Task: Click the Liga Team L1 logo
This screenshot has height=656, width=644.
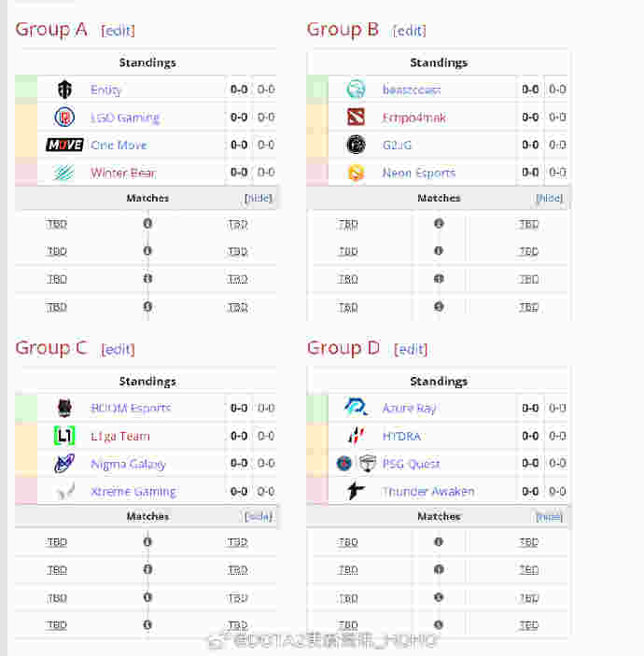Action: click(64, 436)
